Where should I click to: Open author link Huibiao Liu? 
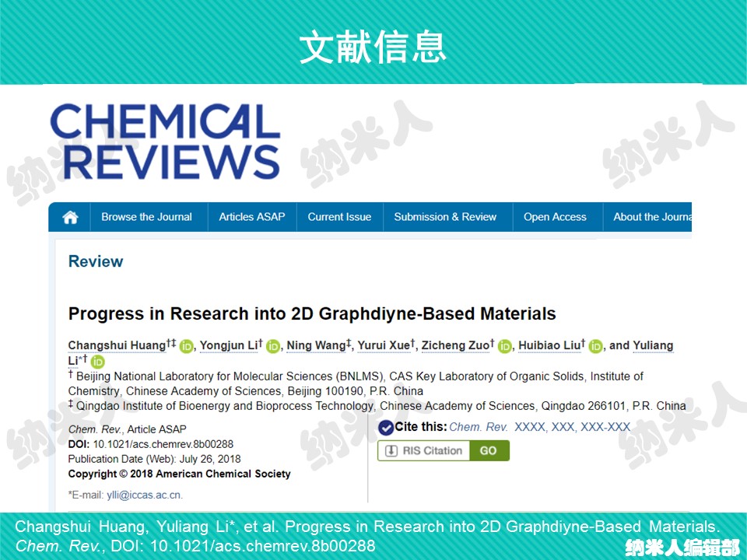pyautogui.click(x=549, y=345)
